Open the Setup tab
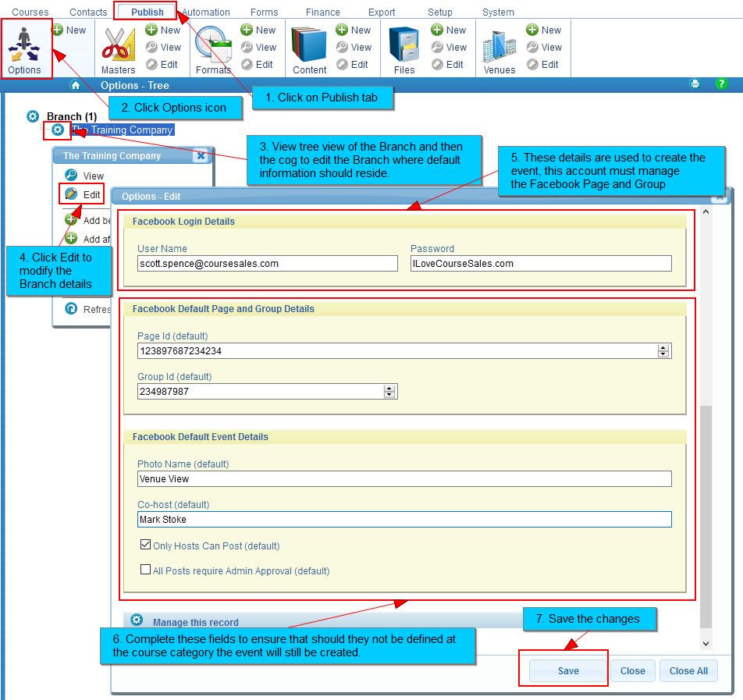Viewport: 743px width, 700px height. (x=439, y=12)
